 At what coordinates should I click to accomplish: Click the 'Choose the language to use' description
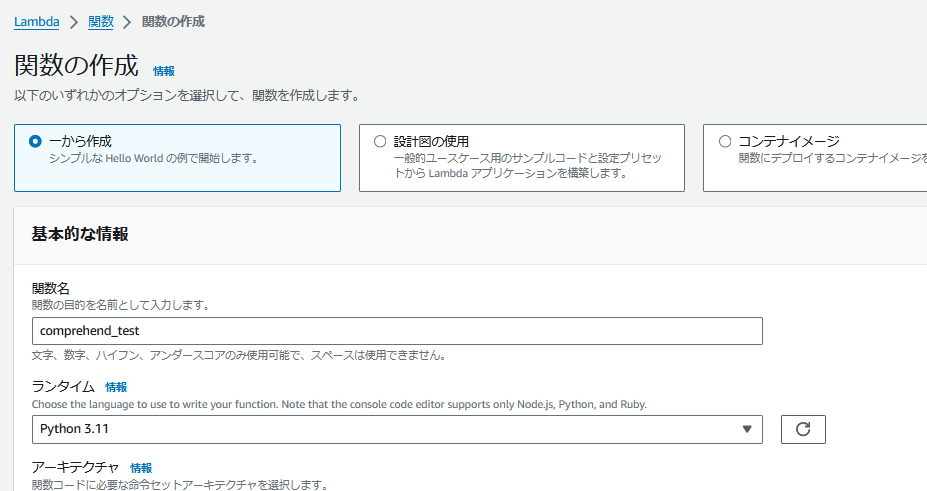(x=339, y=404)
